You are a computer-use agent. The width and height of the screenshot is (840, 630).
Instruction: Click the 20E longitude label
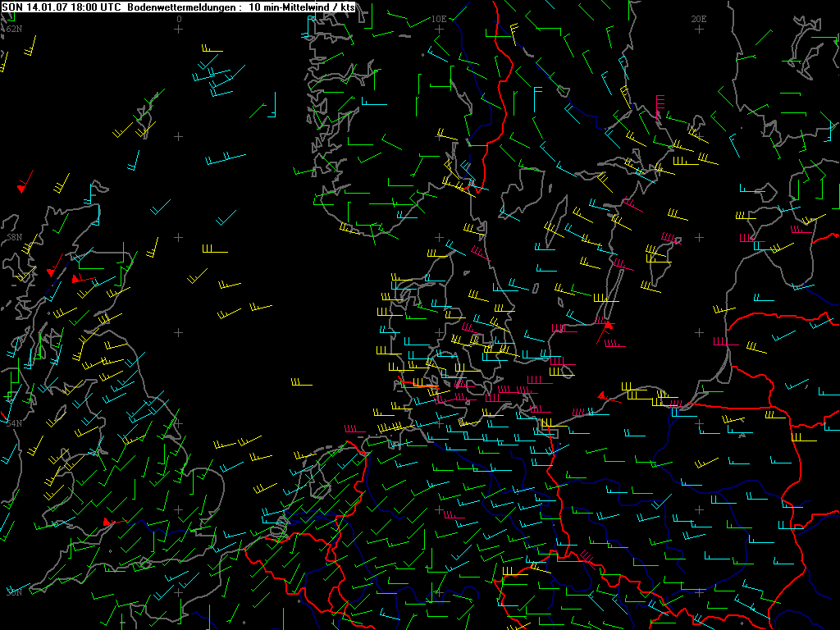(x=699, y=18)
